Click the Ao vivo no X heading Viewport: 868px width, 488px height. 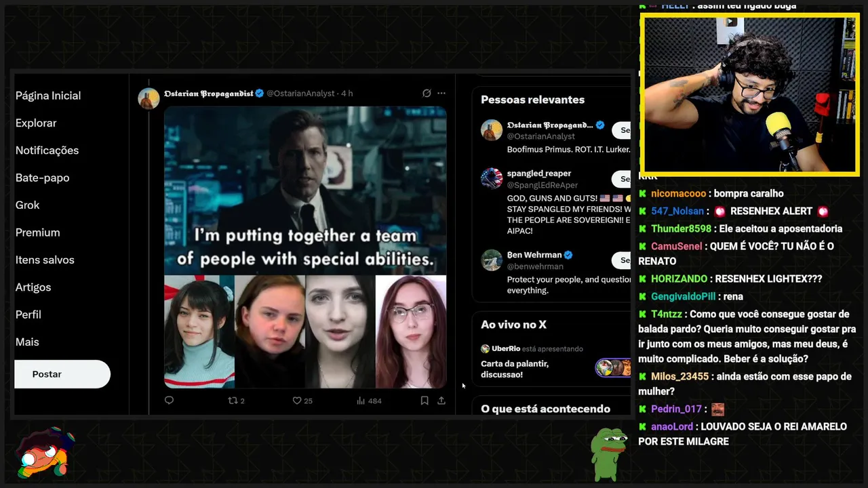513,325
